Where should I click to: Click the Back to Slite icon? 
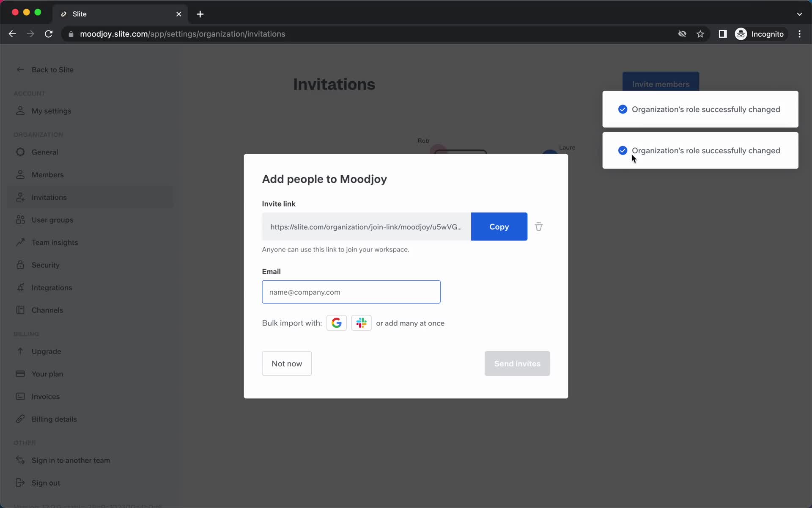[20, 69]
